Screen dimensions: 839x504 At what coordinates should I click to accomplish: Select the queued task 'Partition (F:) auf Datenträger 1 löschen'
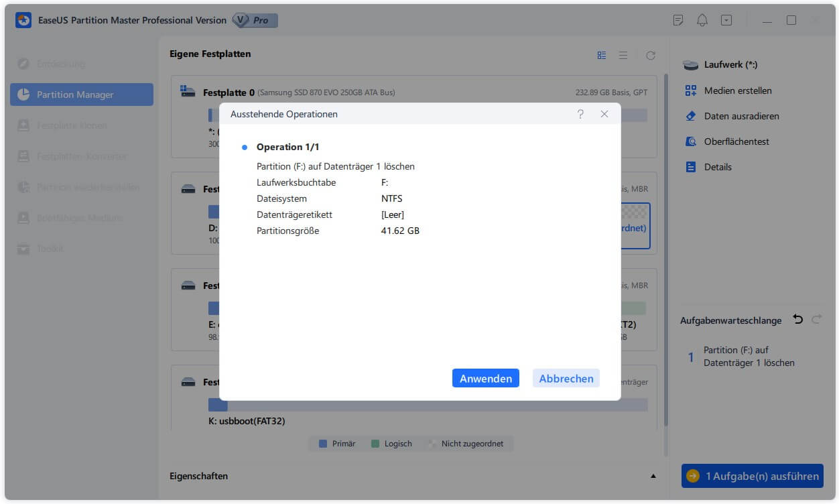pyautogui.click(x=749, y=357)
